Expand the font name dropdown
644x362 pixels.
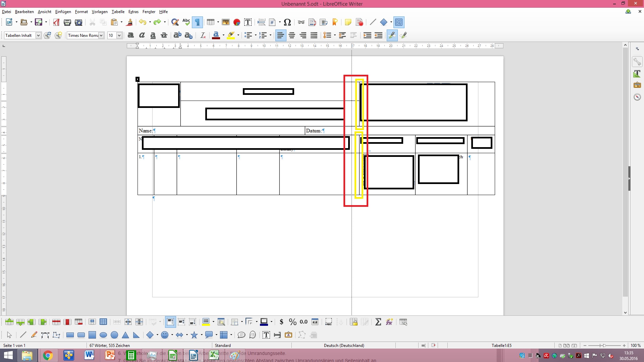click(101, 35)
